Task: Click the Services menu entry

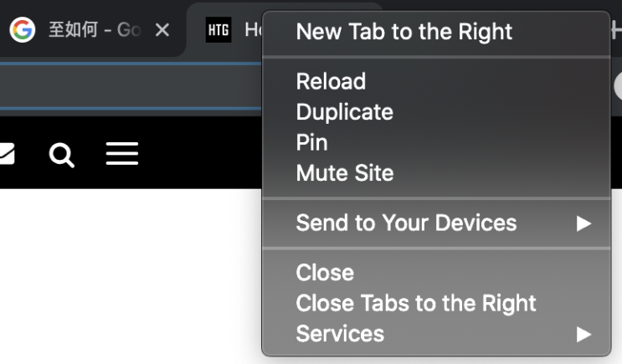Action: tap(340, 334)
